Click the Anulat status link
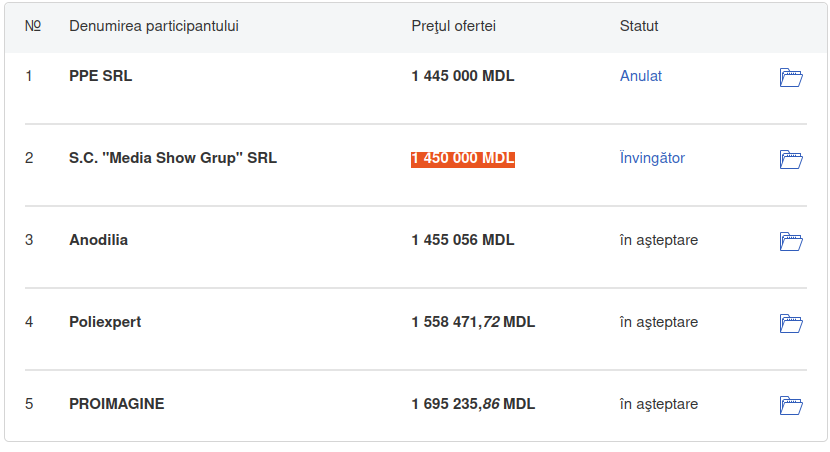 pos(641,76)
